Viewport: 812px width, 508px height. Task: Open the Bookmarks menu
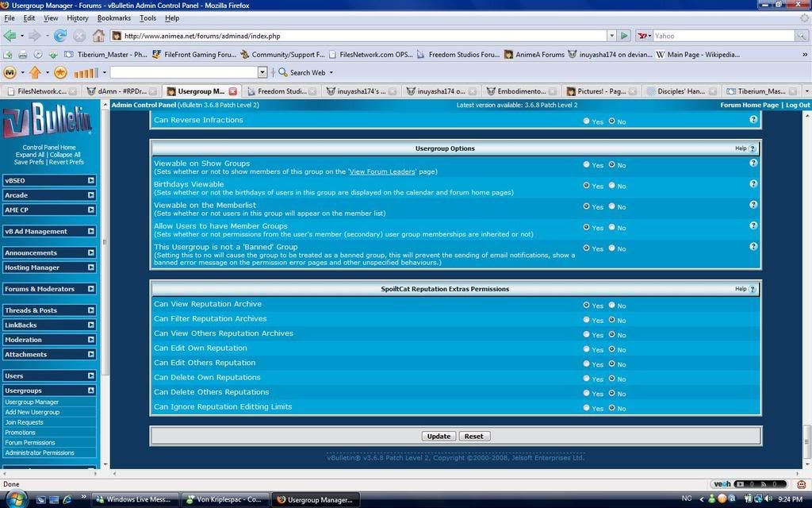113,17
